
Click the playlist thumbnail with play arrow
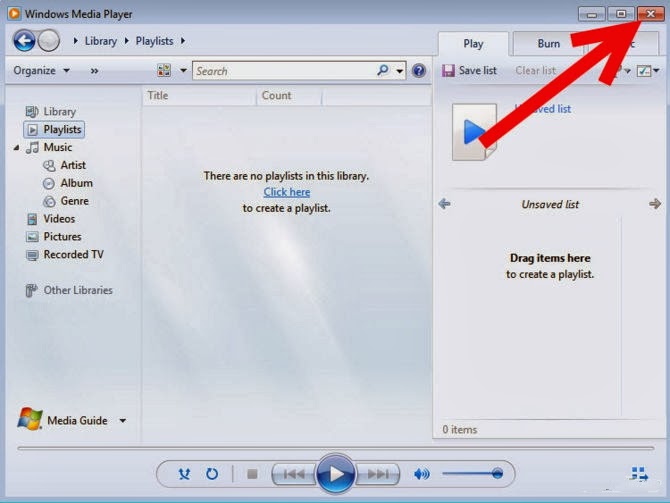[474, 132]
